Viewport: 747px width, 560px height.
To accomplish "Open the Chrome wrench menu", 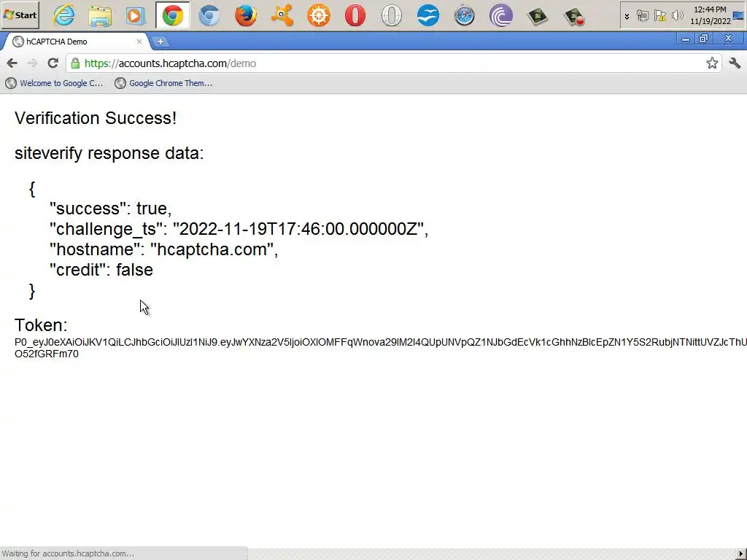I will pos(735,63).
